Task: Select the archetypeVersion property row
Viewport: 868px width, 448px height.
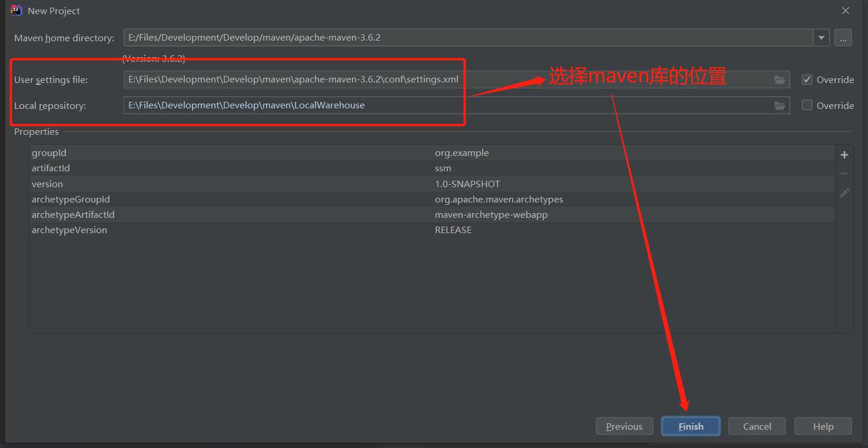Action: tap(433, 230)
